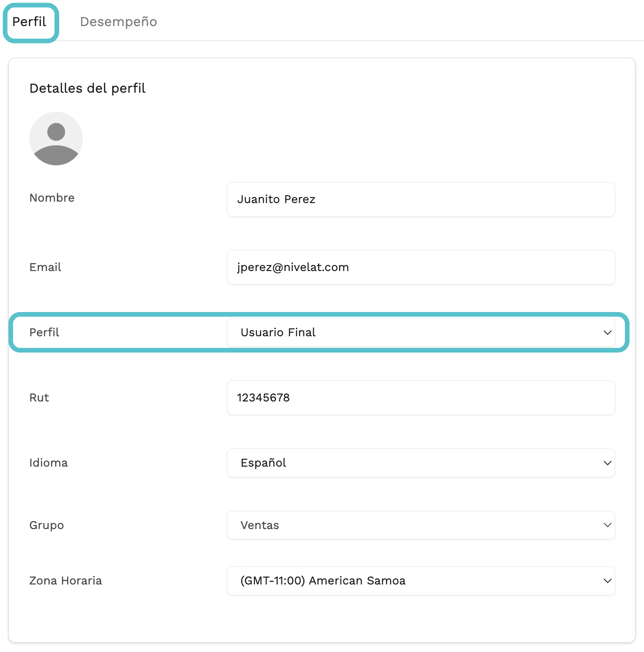
Task: Click the Nombre field with Juanito Perez
Action: click(x=421, y=199)
